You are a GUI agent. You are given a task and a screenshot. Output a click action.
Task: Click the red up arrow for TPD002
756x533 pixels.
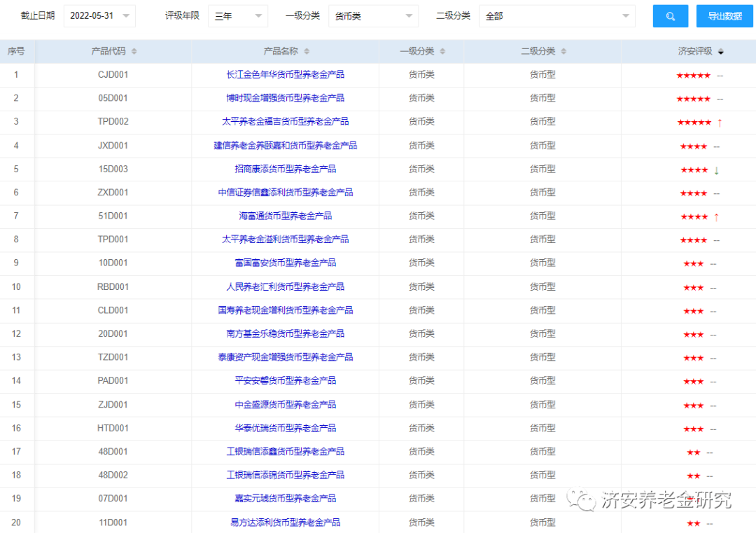(720, 123)
